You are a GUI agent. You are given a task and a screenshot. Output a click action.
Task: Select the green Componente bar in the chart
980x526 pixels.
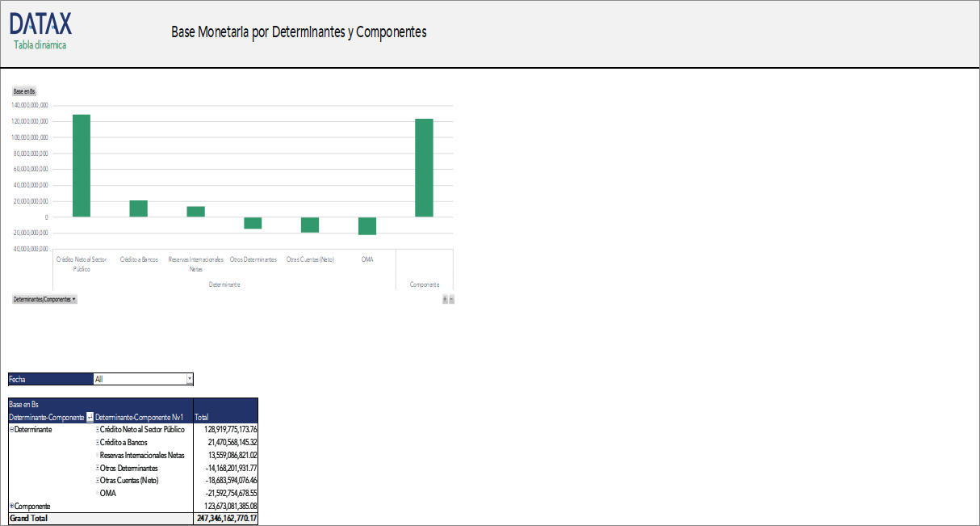[423, 166]
